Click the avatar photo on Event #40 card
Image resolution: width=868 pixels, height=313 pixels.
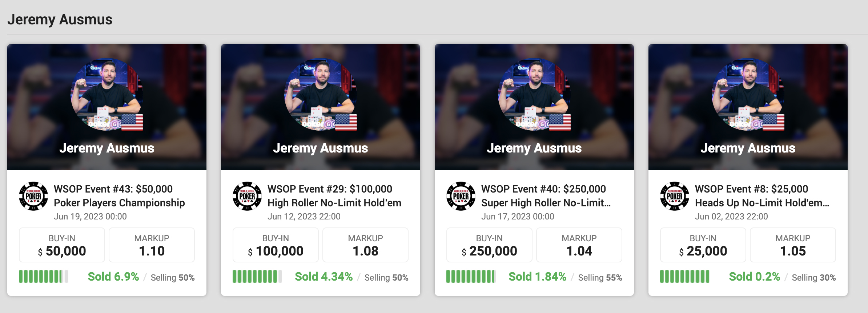point(534,95)
